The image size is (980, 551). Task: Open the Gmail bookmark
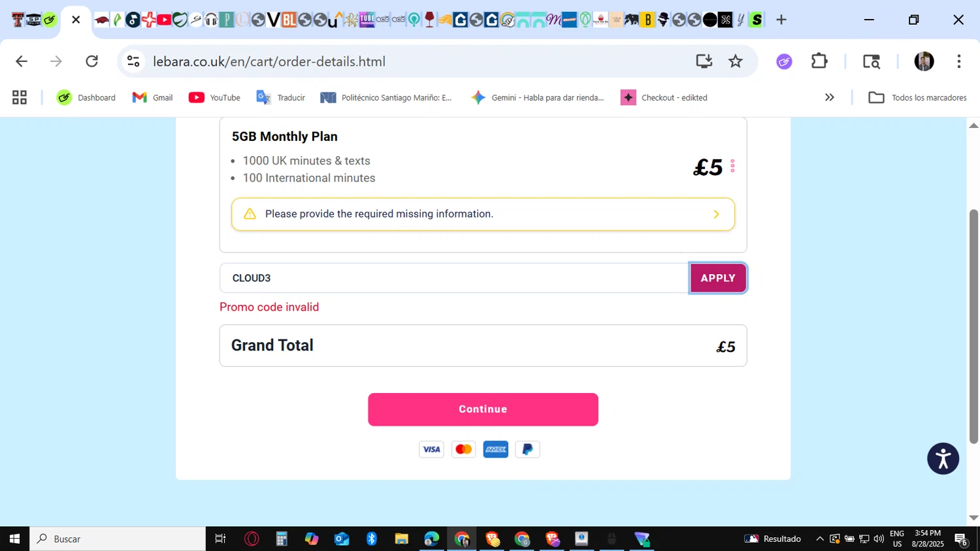point(153,97)
